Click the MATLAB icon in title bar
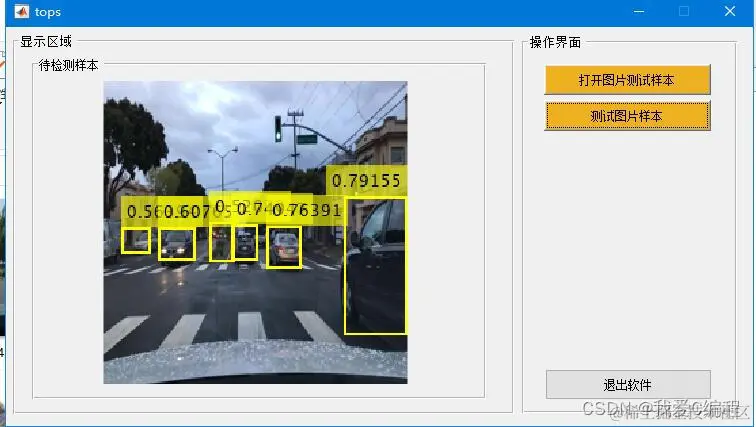This screenshot has width=756, height=427. coord(22,12)
